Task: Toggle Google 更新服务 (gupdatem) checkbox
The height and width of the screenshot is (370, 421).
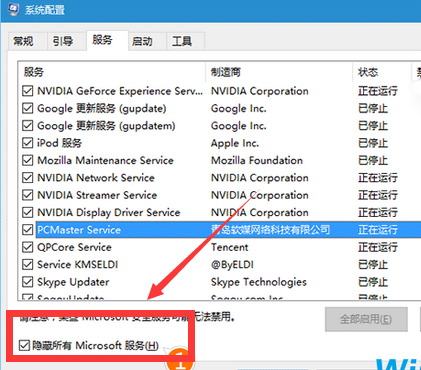Action: (x=27, y=126)
